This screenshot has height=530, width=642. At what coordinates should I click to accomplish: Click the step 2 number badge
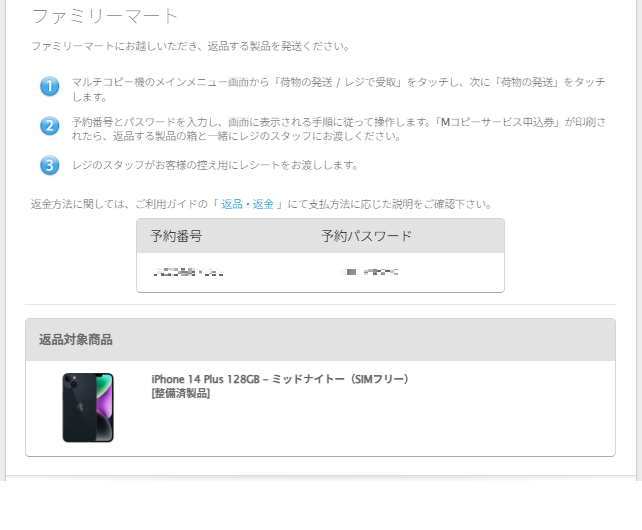50,125
